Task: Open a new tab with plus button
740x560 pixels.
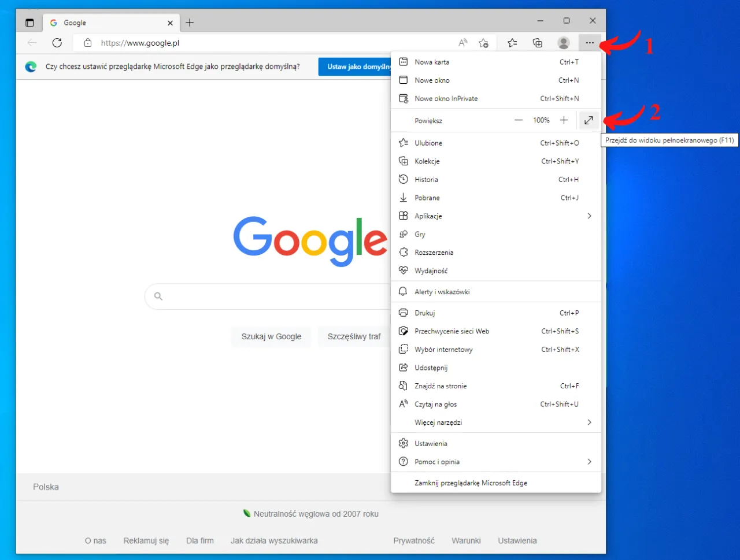Action: click(190, 23)
